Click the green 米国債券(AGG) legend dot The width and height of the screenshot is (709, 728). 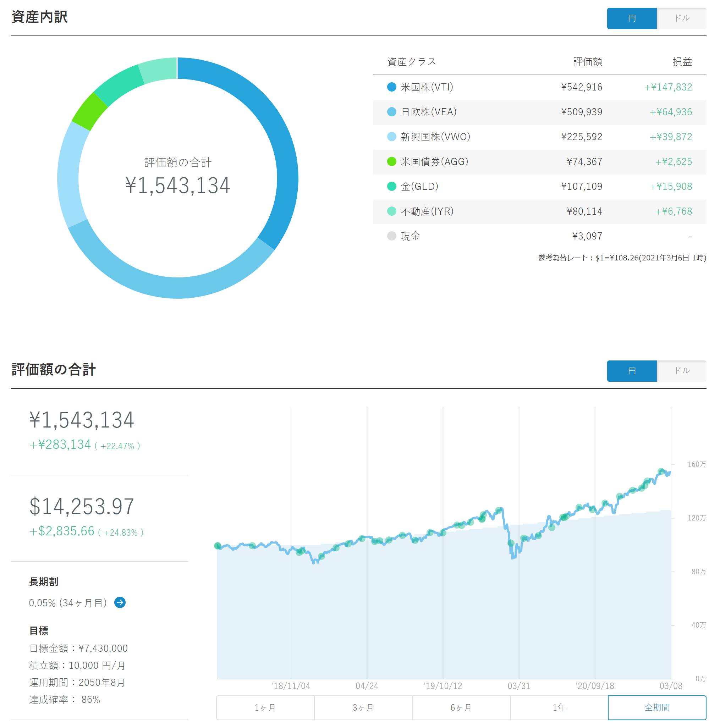[x=391, y=161]
